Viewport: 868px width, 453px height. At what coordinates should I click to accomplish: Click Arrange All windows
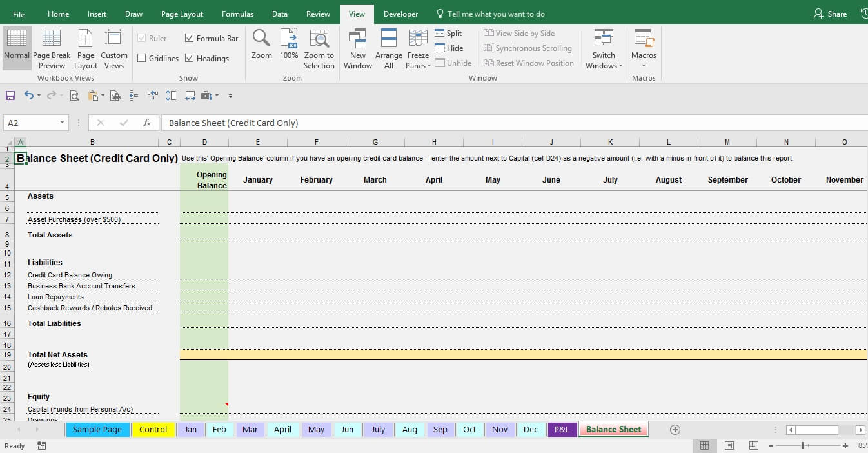(389, 49)
